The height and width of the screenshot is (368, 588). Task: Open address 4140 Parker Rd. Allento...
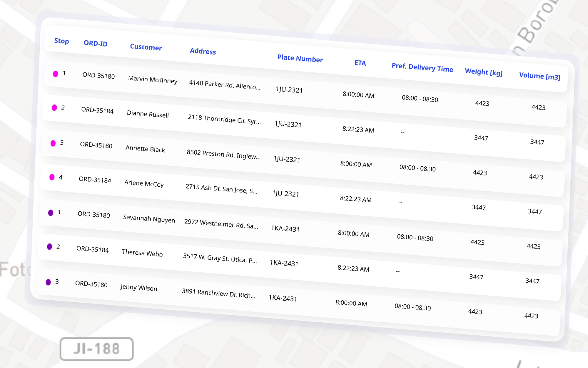coord(225,85)
